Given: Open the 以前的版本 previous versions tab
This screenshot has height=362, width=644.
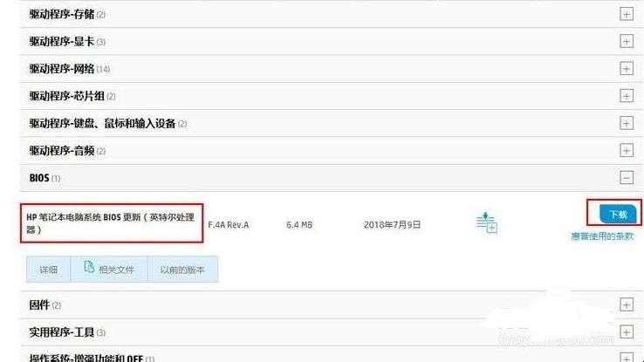Looking at the screenshot, I should (x=182, y=270).
